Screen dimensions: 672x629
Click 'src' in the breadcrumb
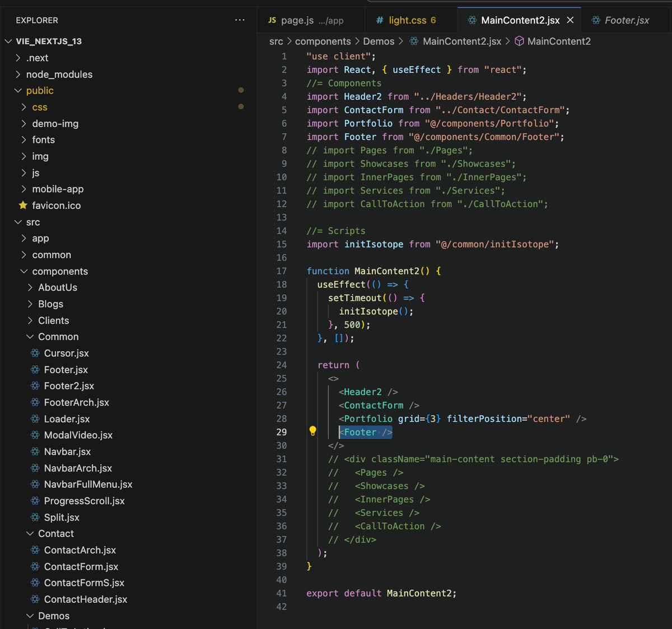[x=276, y=41]
